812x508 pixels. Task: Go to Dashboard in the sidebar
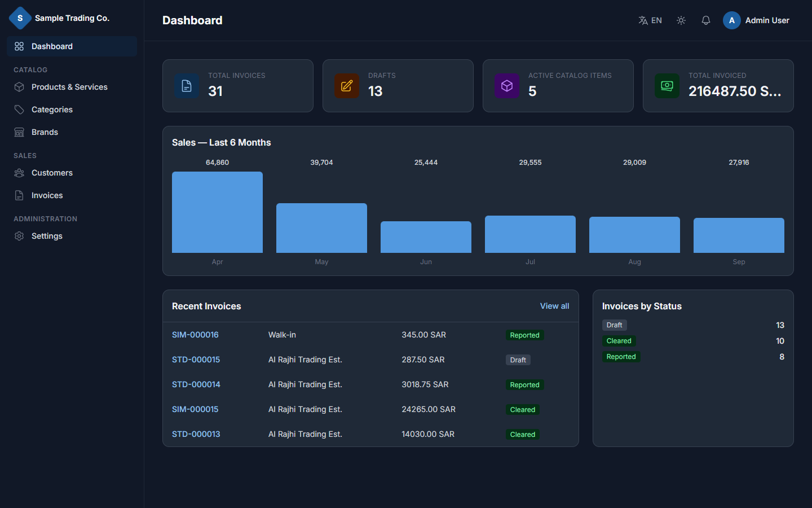pos(72,46)
